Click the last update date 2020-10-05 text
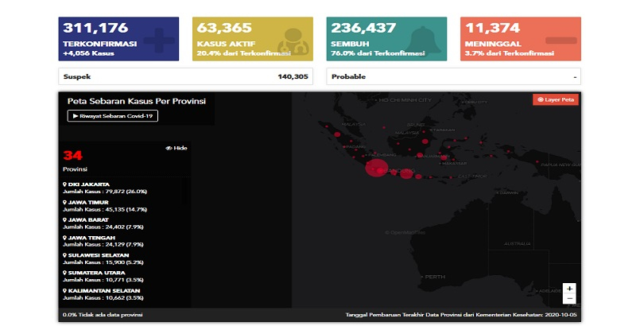This screenshot has height=326, width=644. coord(461,315)
